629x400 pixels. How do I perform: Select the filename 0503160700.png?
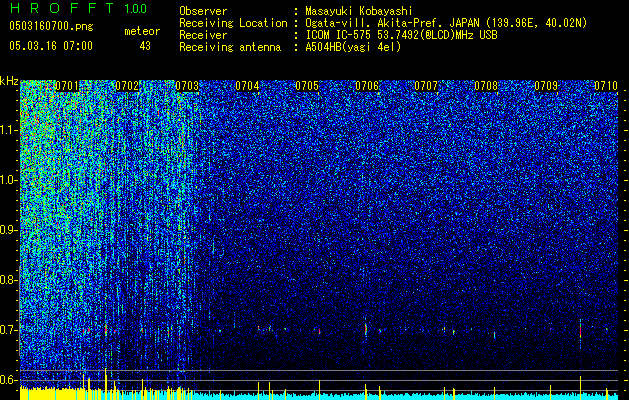pyautogui.click(x=51, y=26)
